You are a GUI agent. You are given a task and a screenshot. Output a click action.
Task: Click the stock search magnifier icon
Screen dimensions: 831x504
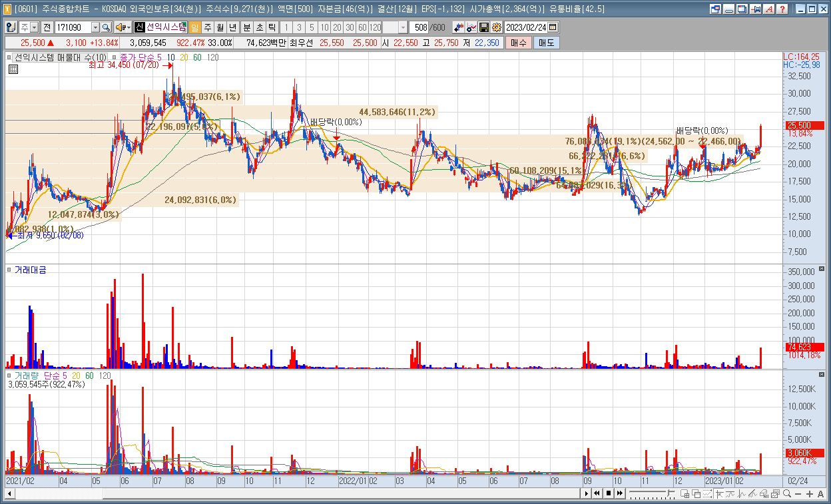point(106,27)
